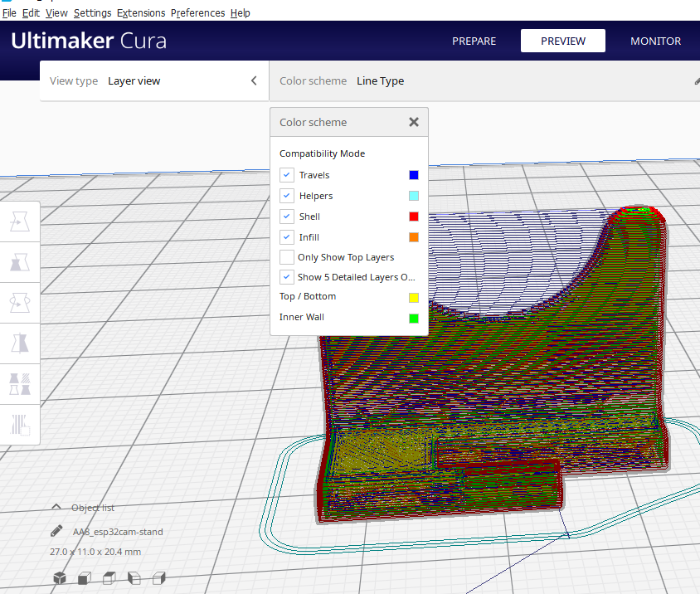The height and width of the screenshot is (594, 700).
Task: Click the Top / Bottom legend label
Action: pyautogui.click(x=308, y=296)
